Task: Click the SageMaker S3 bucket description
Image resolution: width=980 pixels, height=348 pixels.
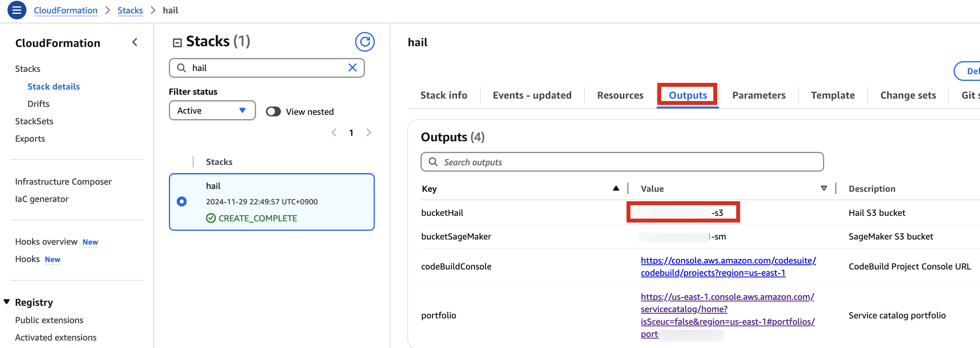Action: pos(891,237)
